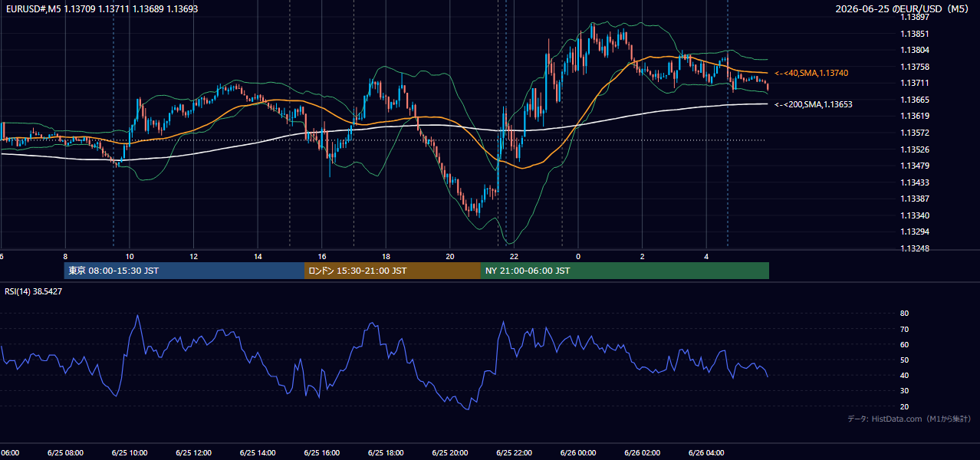This screenshot has width=980, height=460.
Task: Click RSI scale level 20
Action: (x=904, y=406)
